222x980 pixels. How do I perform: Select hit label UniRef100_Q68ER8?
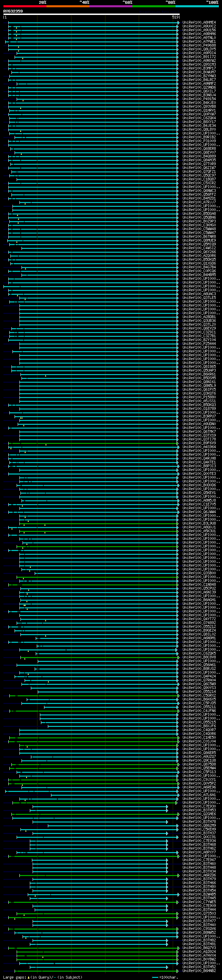tap(199, 149)
